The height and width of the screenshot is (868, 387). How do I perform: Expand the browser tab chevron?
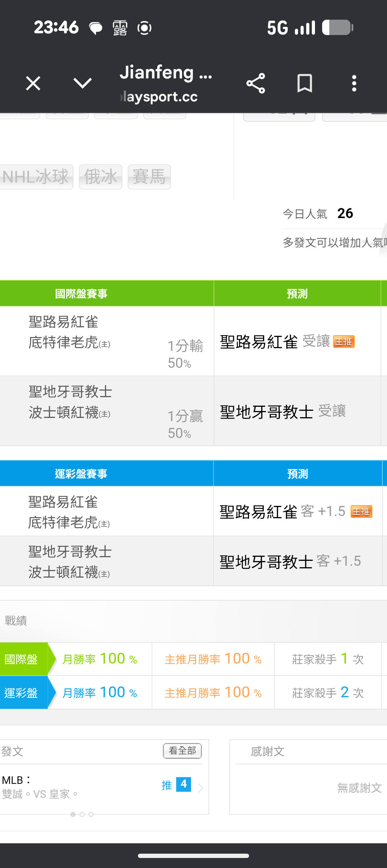[82, 84]
